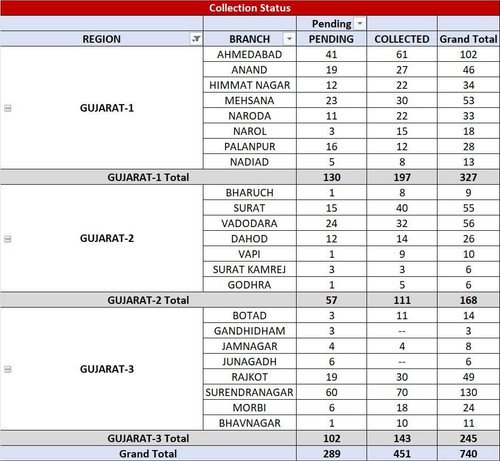The image size is (500, 461).
Task: Select AHMEDABAD pending value 41
Action: pos(331,54)
